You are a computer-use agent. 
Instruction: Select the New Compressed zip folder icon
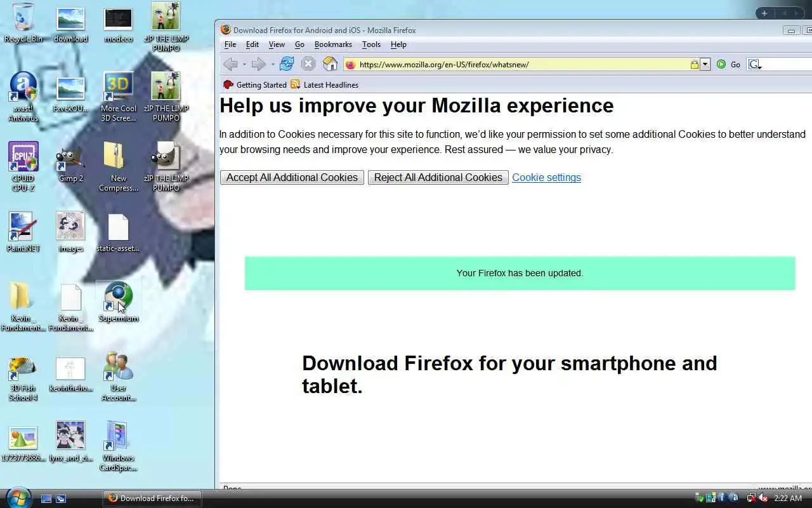pos(119,166)
